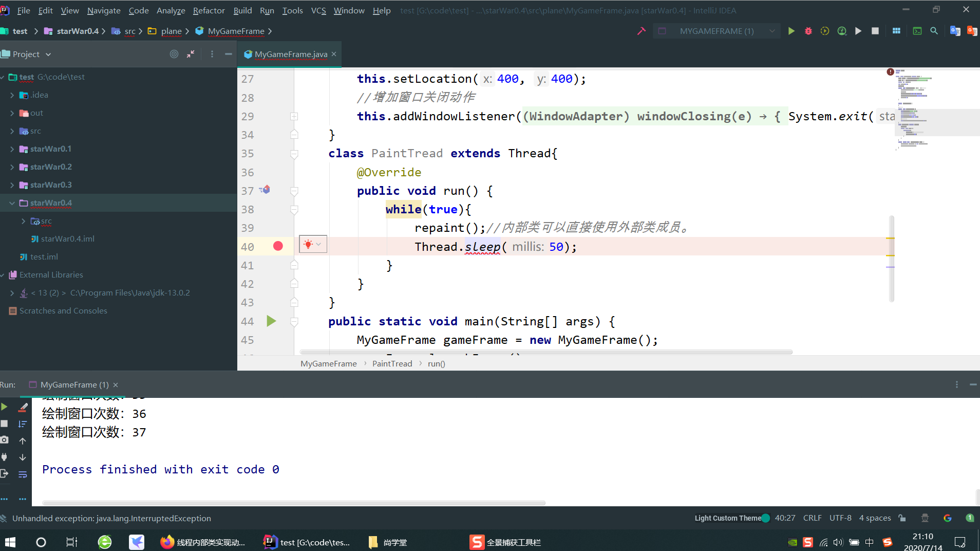This screenshot has height=551, width=980.
Task: Click the orange translate icon
Action: click(x=972, y=31)
